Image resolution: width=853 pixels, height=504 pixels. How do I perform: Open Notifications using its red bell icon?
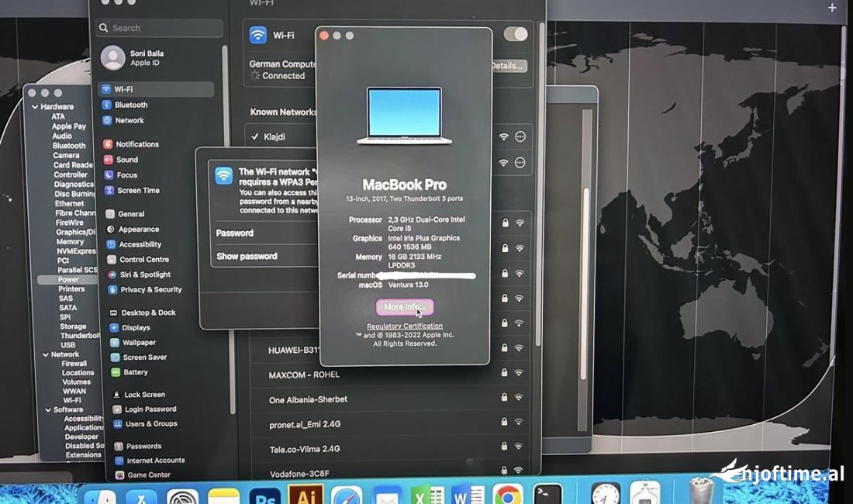pos(108,144)
